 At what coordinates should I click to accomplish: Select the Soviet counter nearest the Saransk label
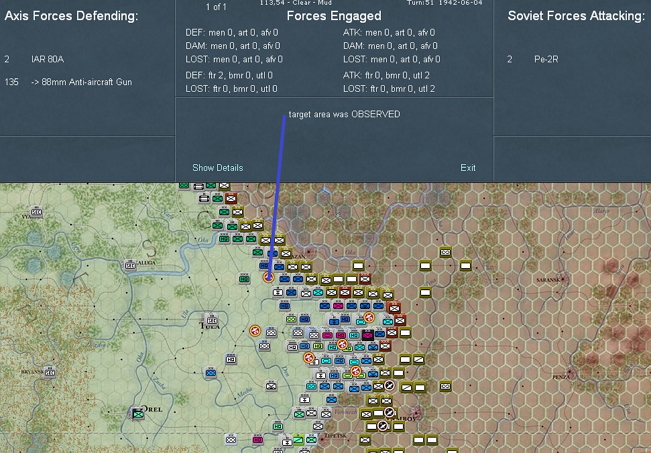465,266
